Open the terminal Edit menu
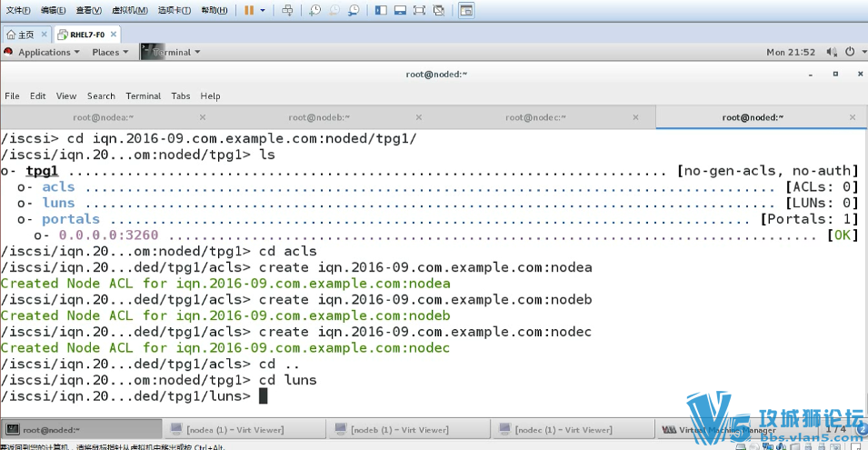Screen dimensions: 868x450 37,95
